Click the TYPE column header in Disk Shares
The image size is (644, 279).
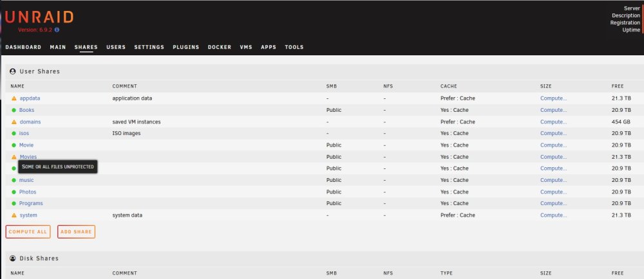coord(446,273)
